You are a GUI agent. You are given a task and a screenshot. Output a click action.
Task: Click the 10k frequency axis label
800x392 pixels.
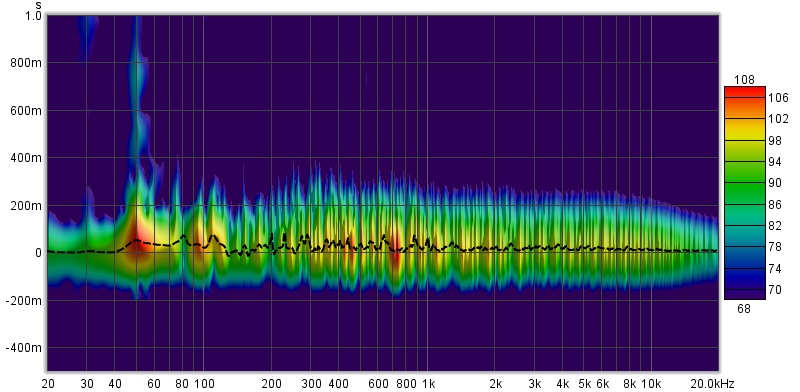pyautogui.click(x=651, y=384)
